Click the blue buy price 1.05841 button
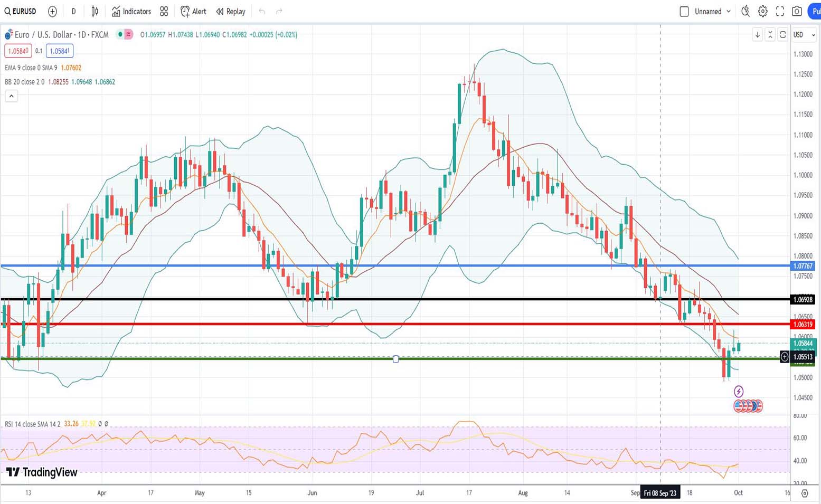The width and height of the screenshot is (821, 504). [60, 51]
